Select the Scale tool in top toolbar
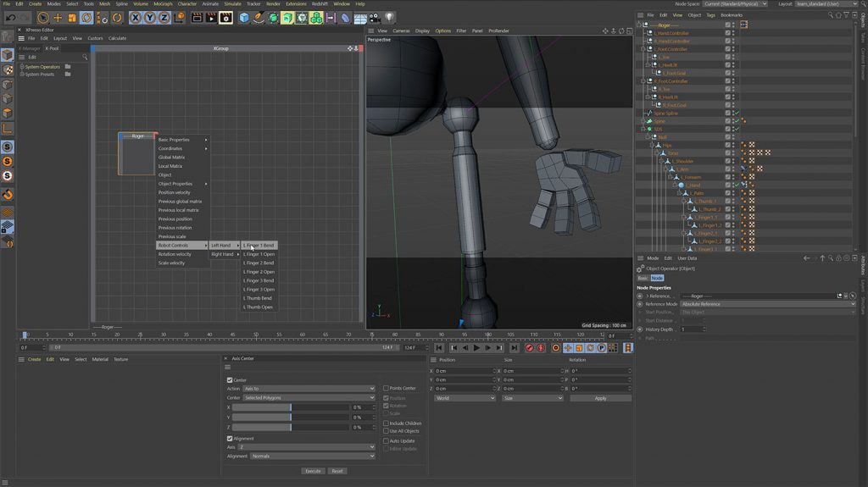This screenshot has height=487, width=868. (72, 18)
